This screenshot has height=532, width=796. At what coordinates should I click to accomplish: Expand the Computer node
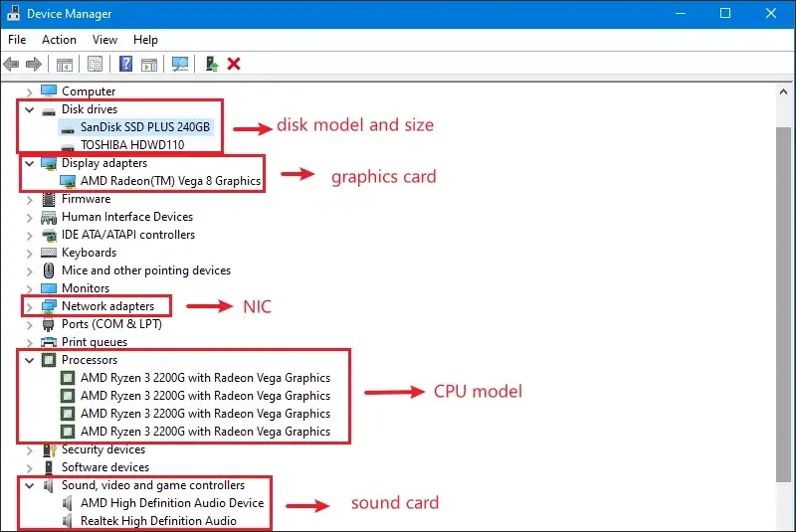click(x=30, y=91)
